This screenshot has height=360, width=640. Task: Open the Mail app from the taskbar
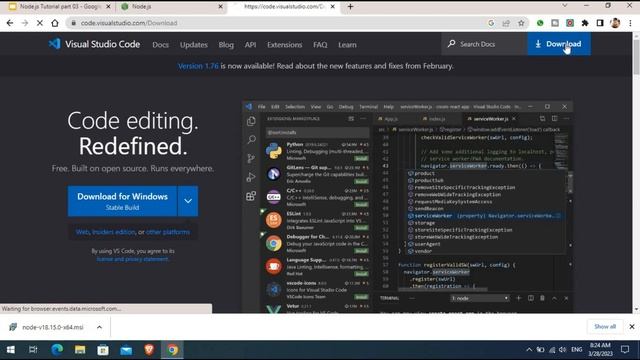point(126,350)
